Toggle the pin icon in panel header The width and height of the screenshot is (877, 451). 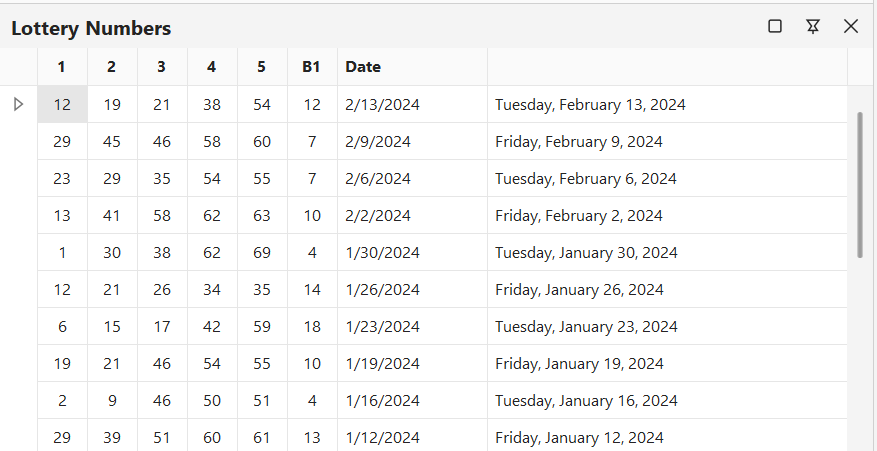(x=813, y=26)
